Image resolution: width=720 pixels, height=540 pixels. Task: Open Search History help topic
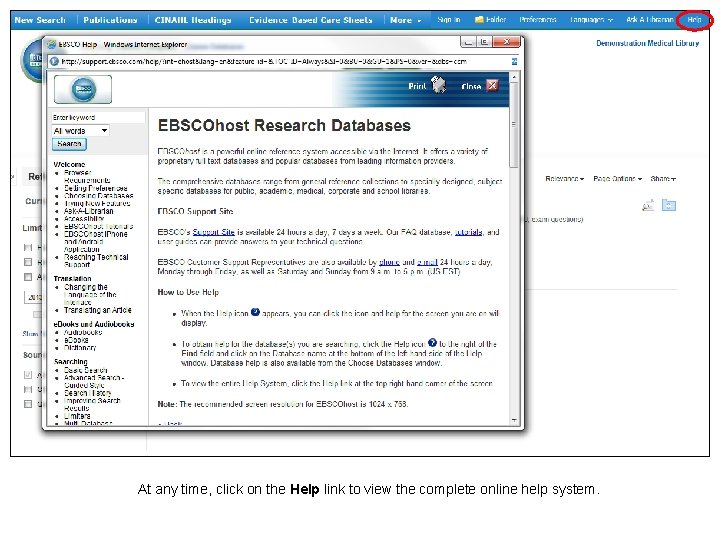88,393
